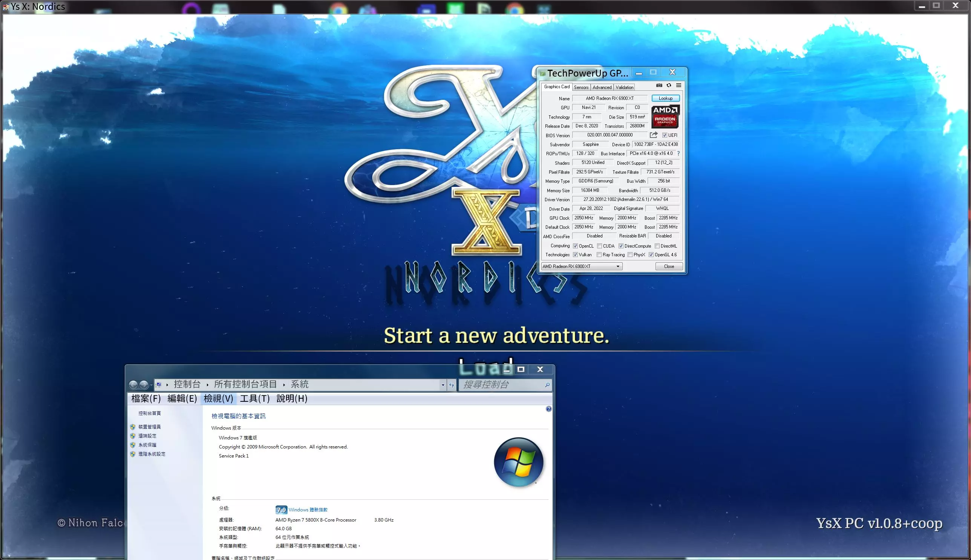
Task: Open the Windows 體驗指數 link
Action: [308, 510]
